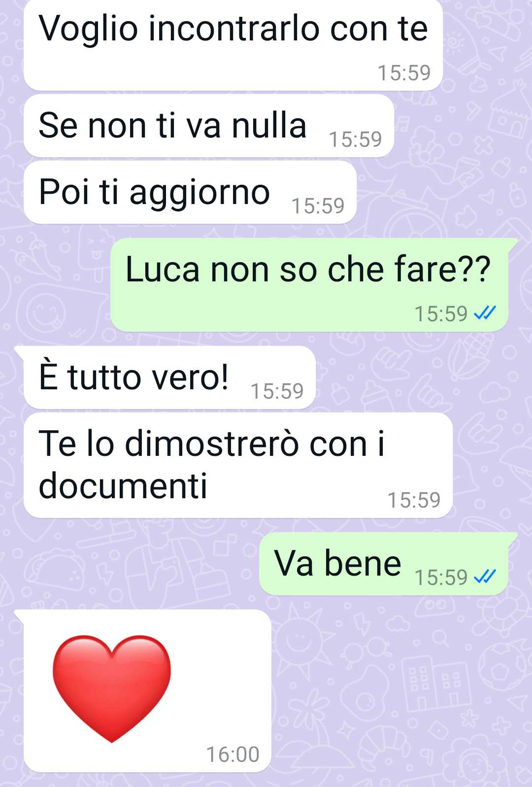Select the "È tutto vero!" message
The width and height of the screenshot is (532, 787).
tap(169, 377)
